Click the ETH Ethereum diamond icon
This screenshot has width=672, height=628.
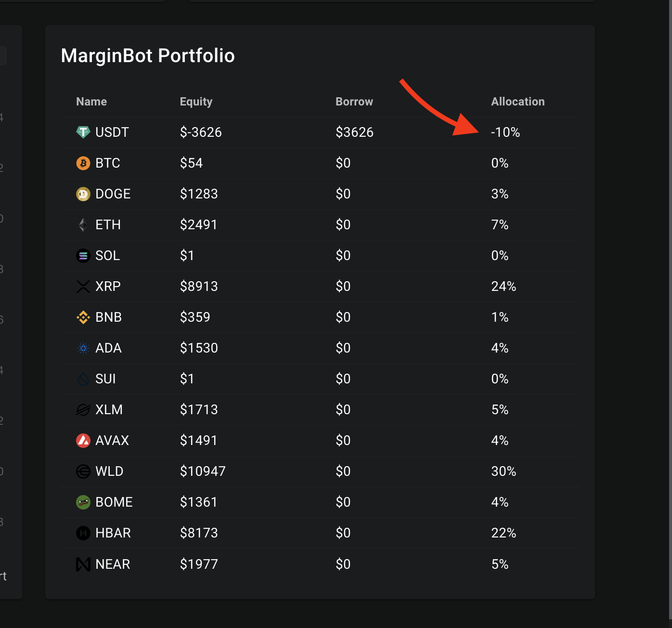[83, 224]
